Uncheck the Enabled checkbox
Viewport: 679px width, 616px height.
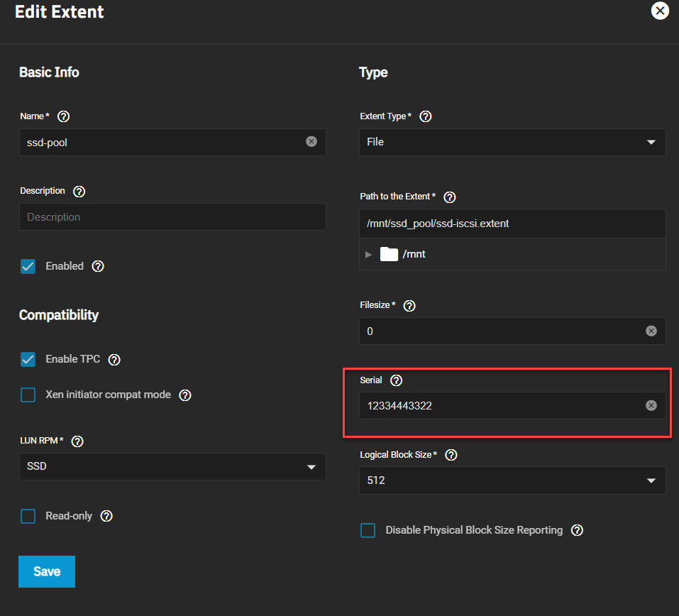point(28,266)
